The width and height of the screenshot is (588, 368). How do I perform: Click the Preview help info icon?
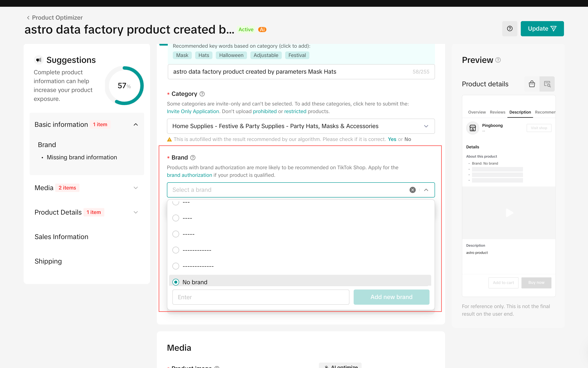click(498, 60)
